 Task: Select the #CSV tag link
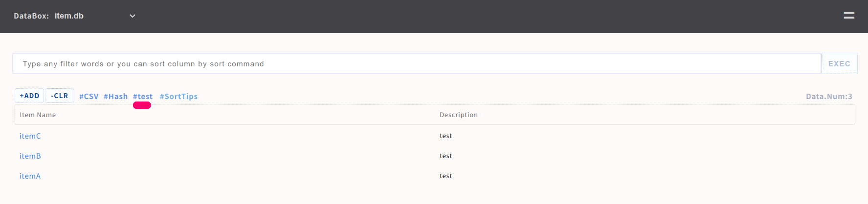pos(89,97)
